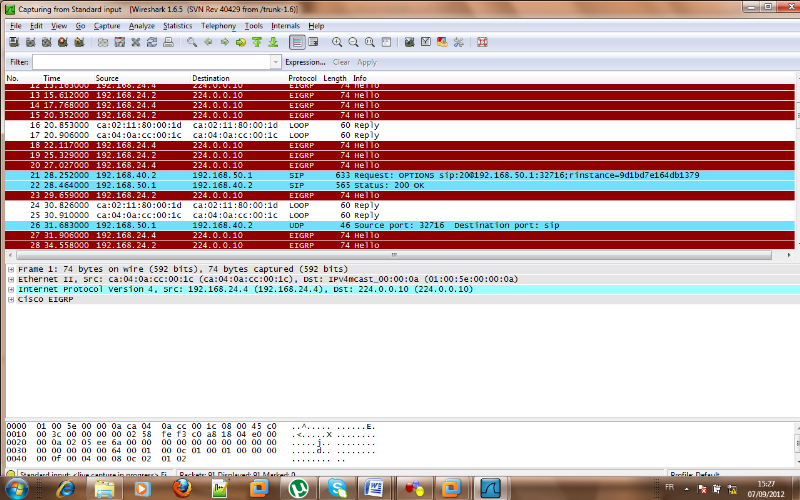
Task: Click the Reload capture file icon
Action: (152, 43)
